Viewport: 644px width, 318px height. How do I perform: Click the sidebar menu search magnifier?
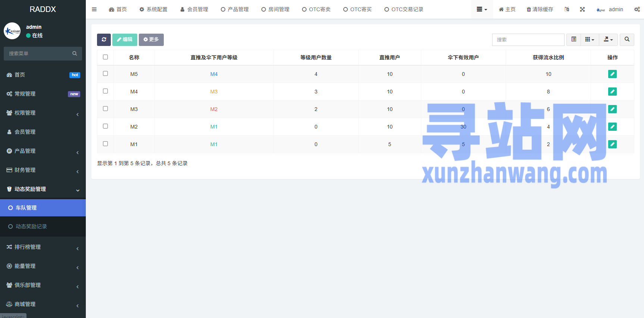coord(75,53)
